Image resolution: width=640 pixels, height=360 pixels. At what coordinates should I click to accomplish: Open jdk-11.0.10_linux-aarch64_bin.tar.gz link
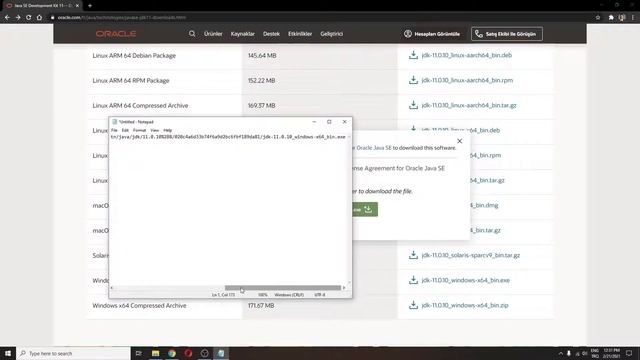click(x=469, y=105)
